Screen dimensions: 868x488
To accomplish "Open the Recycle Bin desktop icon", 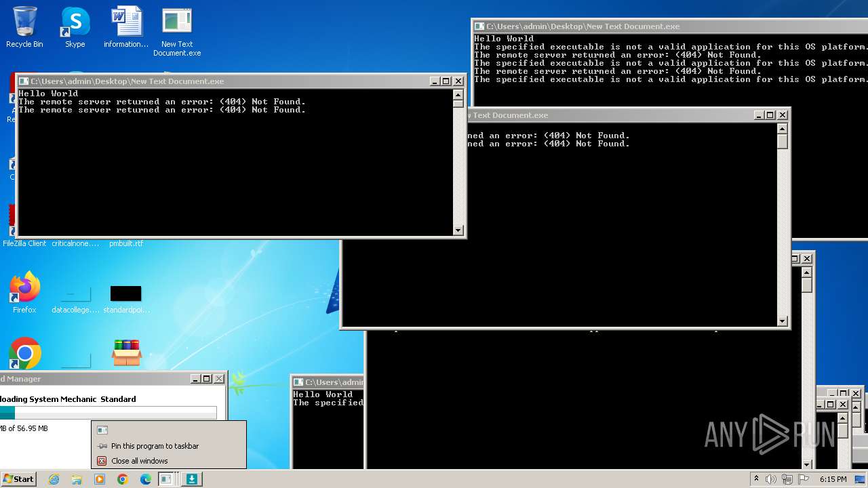I will (24, 27).
